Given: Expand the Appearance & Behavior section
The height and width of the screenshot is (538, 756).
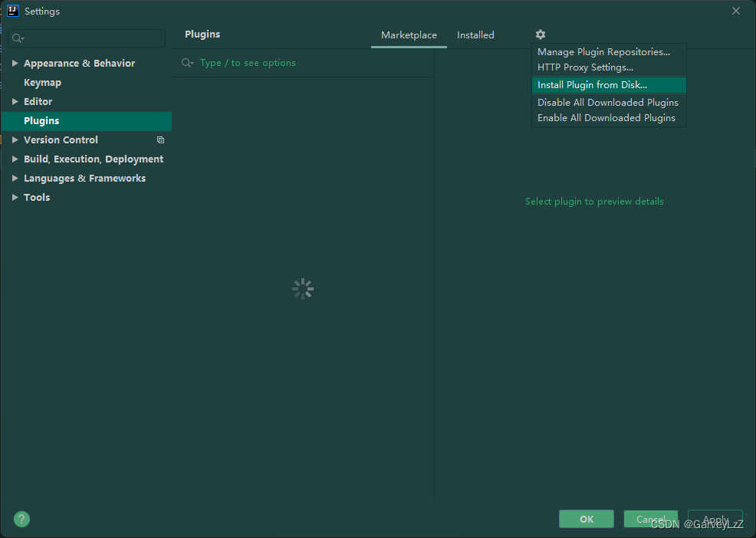Looking at the screenshot, I should 14,63.
